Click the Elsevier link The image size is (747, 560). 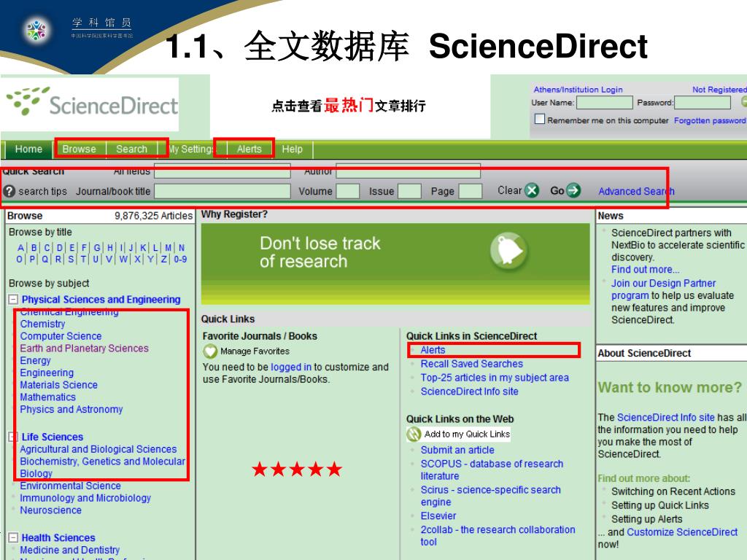coord(438,516)
